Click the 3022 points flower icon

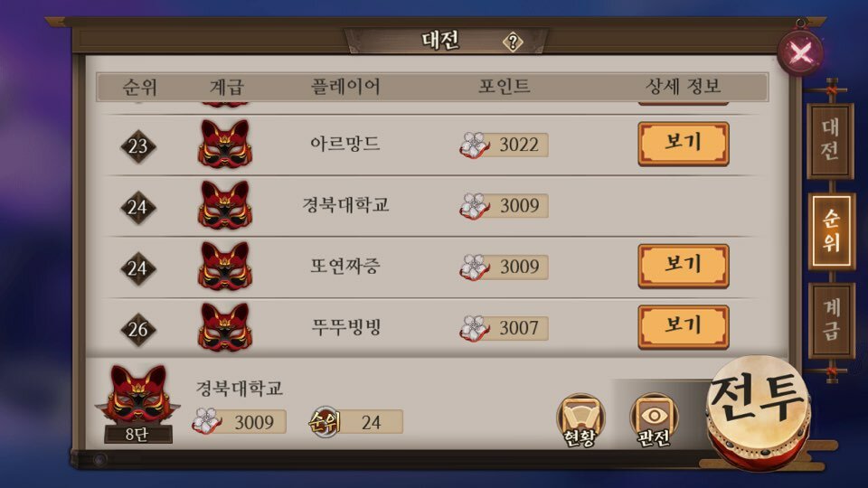pyautogui.click(x=474, y=145)
